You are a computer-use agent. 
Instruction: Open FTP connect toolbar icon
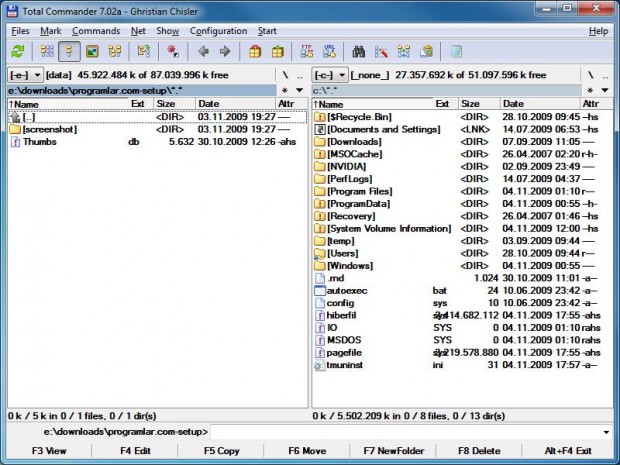[307, 51]
